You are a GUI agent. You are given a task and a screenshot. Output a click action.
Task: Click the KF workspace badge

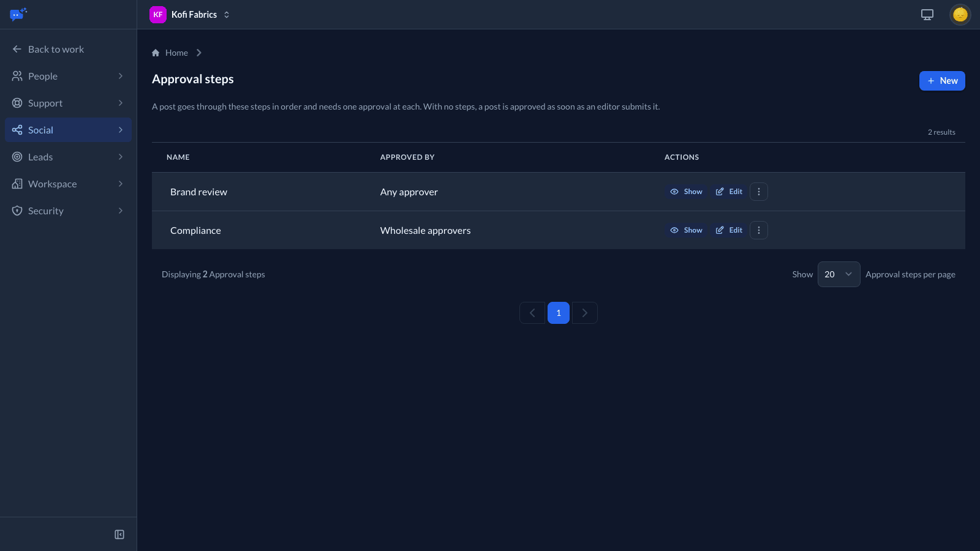[158, 15]
